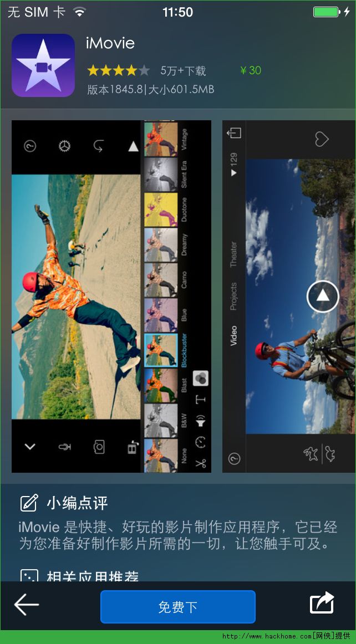Open the second iMovie cyclist screenshot

pyautogui.click(x=289, y=296)
